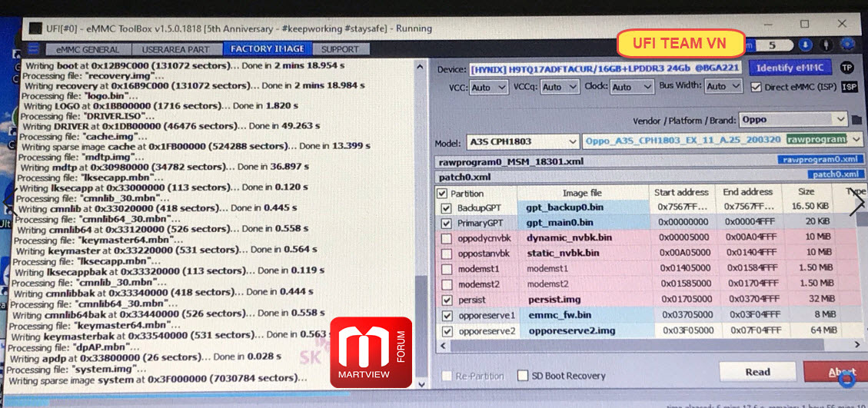
Task: Click the rawprogram0_MSM_18301.xml row
Action: 650,161
